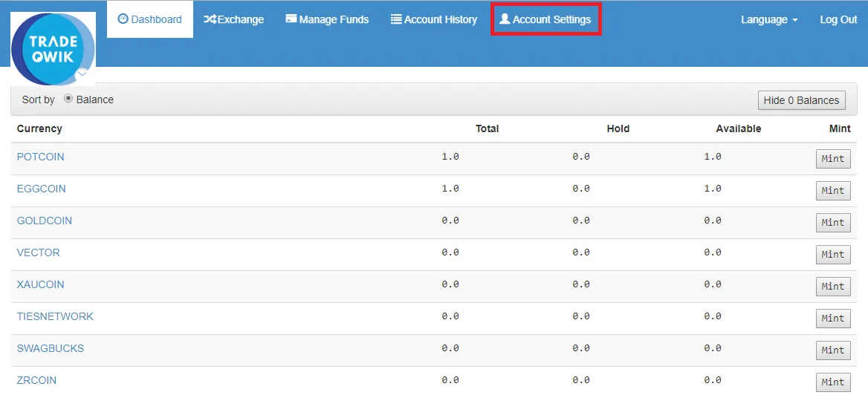Open the GOLDCOIN currency link

45,221
